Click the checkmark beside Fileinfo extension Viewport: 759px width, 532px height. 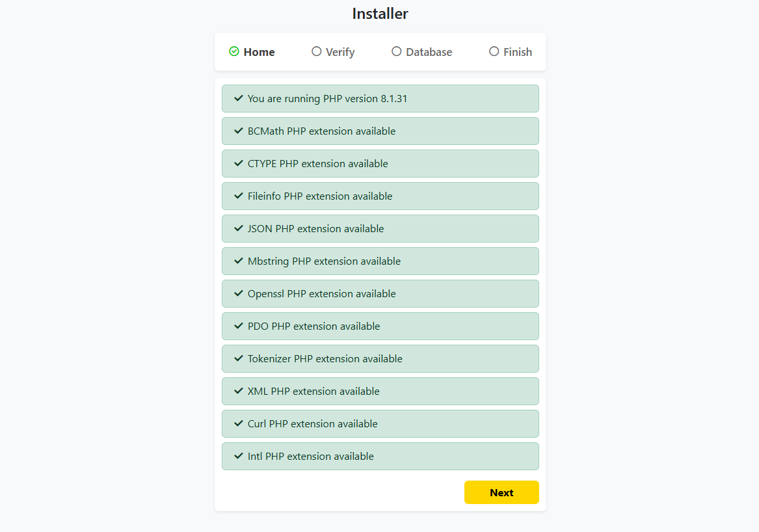[x=238, y=196]
